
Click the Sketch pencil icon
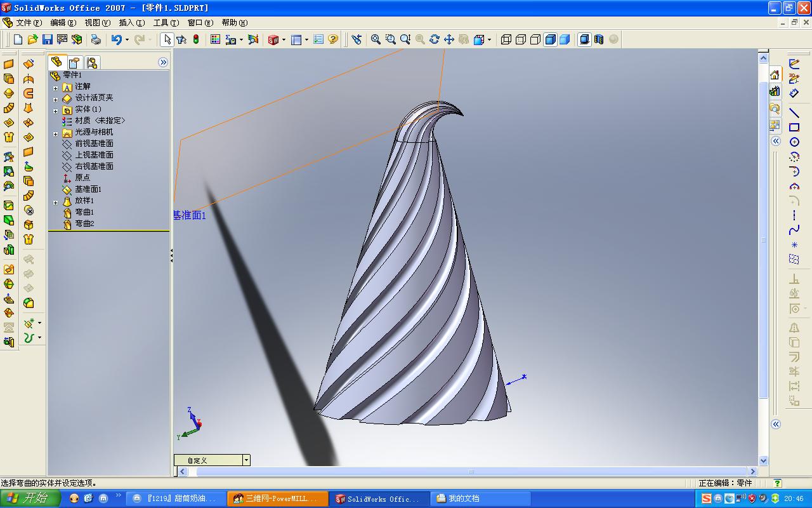(x=794, y=63)
